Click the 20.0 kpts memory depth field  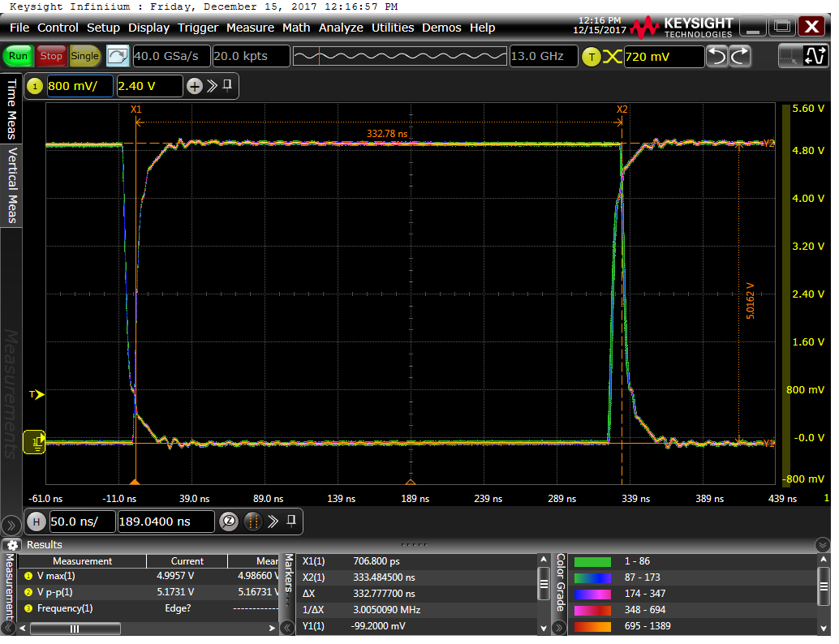[x=251, y=56]
